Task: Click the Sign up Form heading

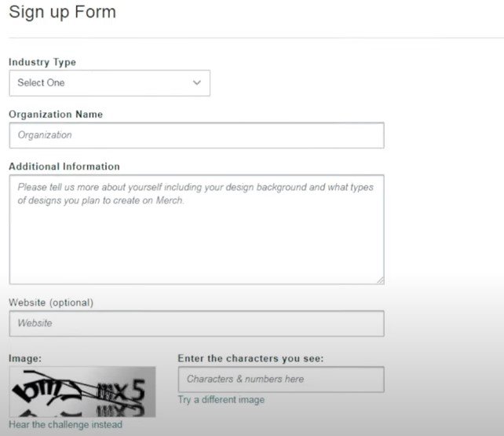Action: (62, 13)
